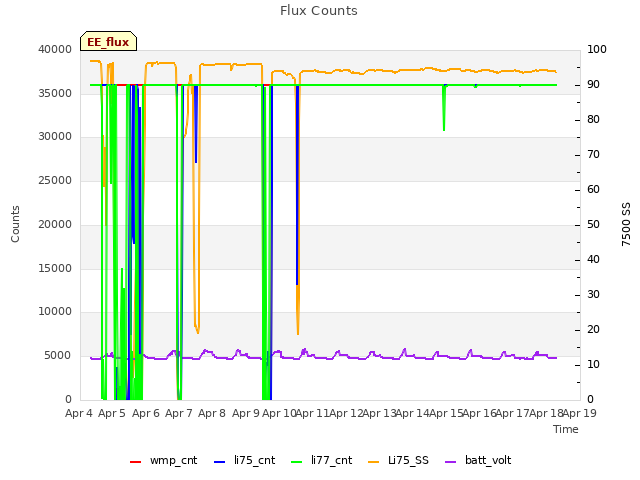Click the 20 right axis tick label
This screenshot has width=640, height=480.
click(593, 329)
